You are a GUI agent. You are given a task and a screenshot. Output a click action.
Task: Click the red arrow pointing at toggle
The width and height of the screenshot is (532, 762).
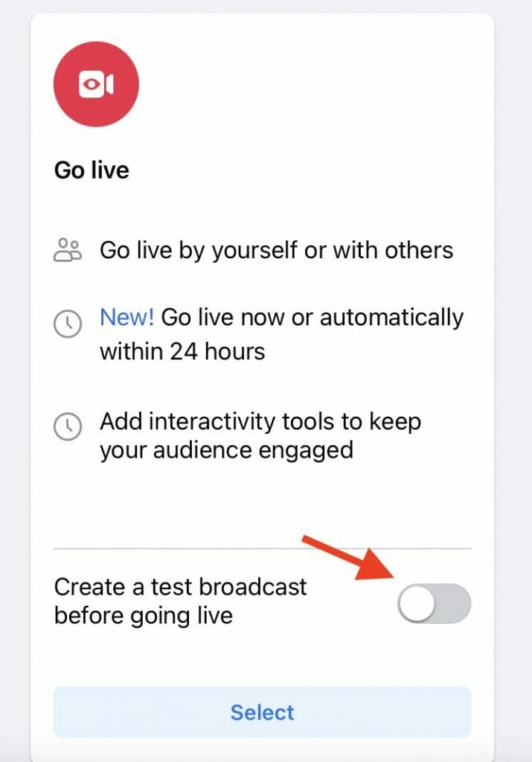348,558
